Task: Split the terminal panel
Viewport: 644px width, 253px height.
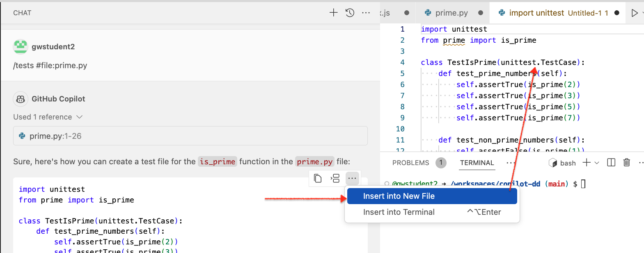Action: point(611,163)
